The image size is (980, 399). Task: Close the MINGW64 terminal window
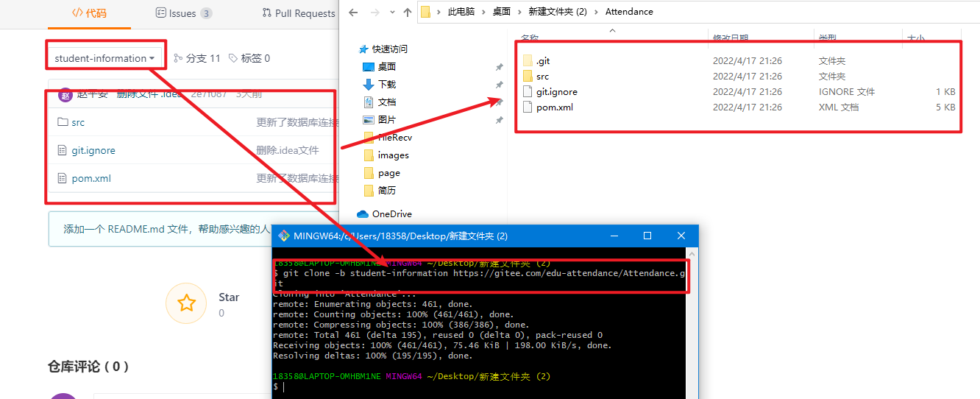(x=681, y=236)
